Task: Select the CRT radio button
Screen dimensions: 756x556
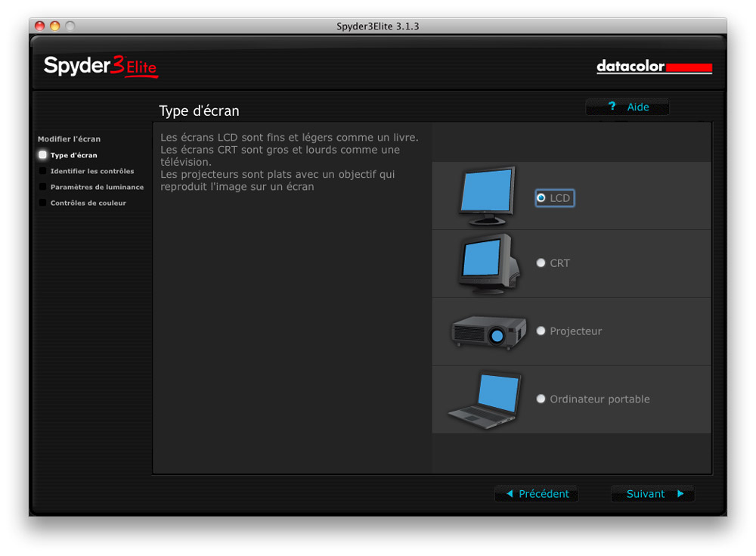Action: click(541, 262)
